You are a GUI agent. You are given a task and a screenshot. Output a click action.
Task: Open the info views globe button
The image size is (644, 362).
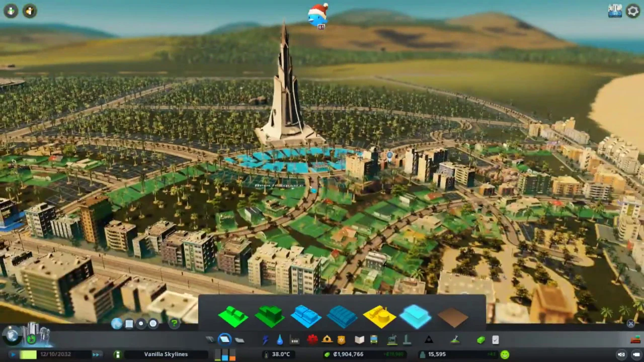12,335
